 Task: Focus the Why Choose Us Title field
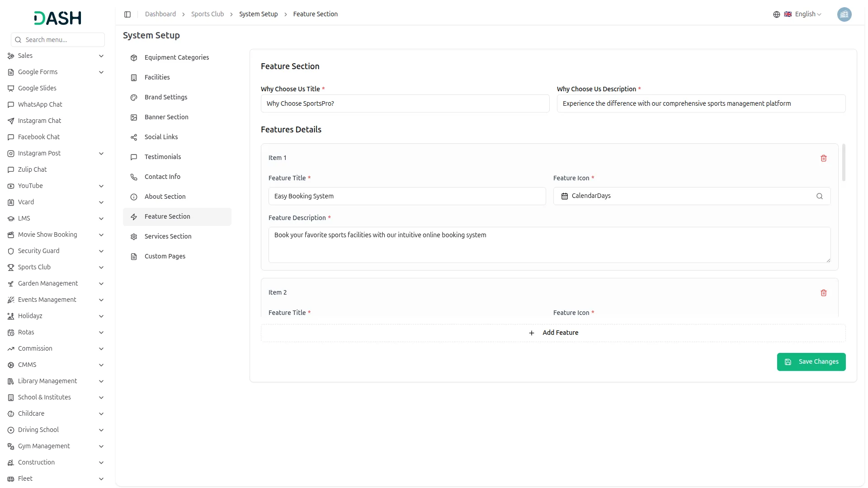405,104
